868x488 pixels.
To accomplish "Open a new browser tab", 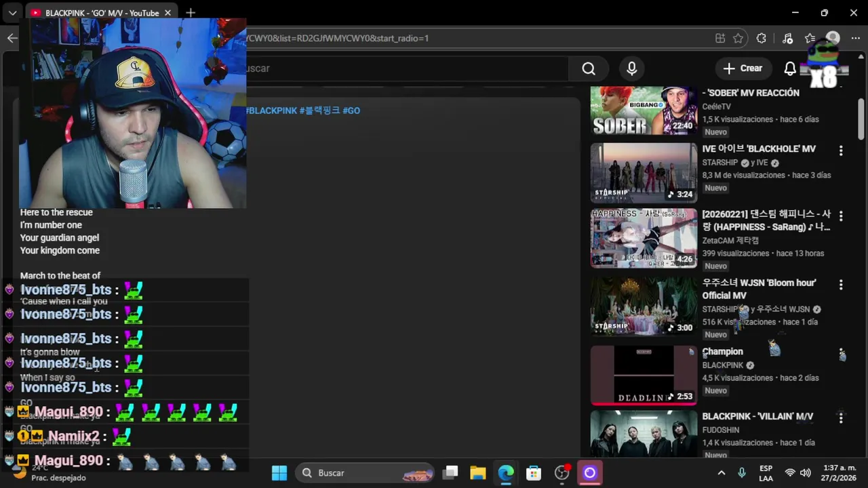I will (x=191, y=13).
